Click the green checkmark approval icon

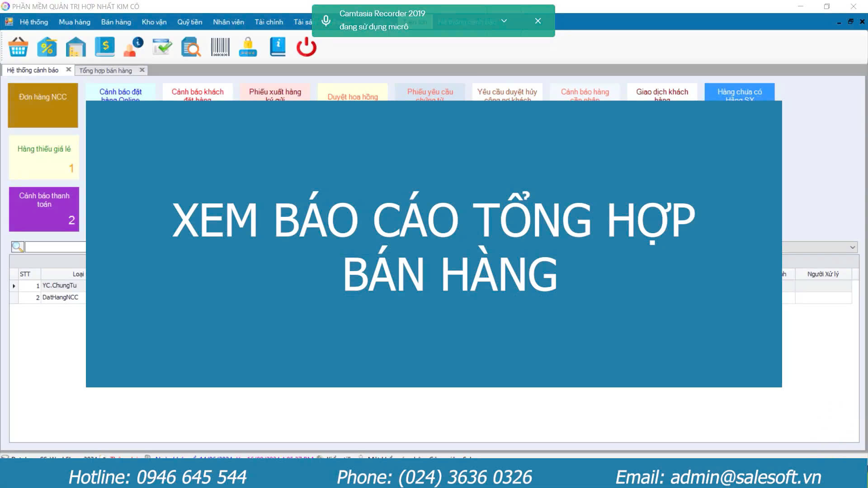tap(162, 47)
